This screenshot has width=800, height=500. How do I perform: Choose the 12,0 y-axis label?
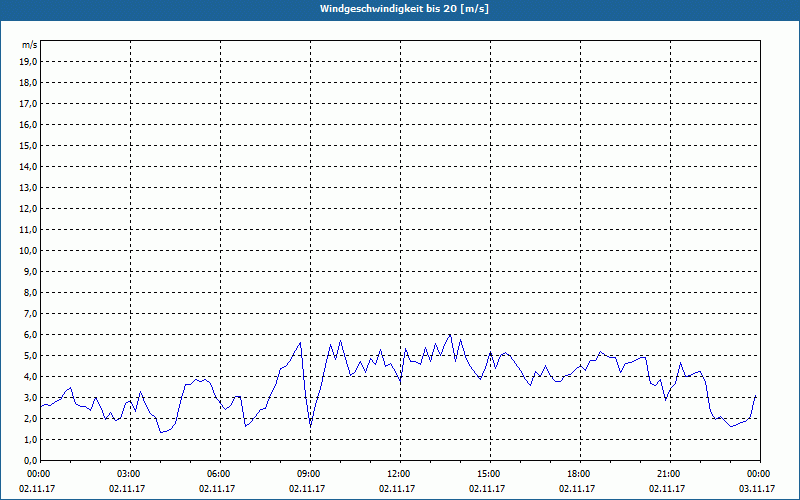(x=29, y=209)
